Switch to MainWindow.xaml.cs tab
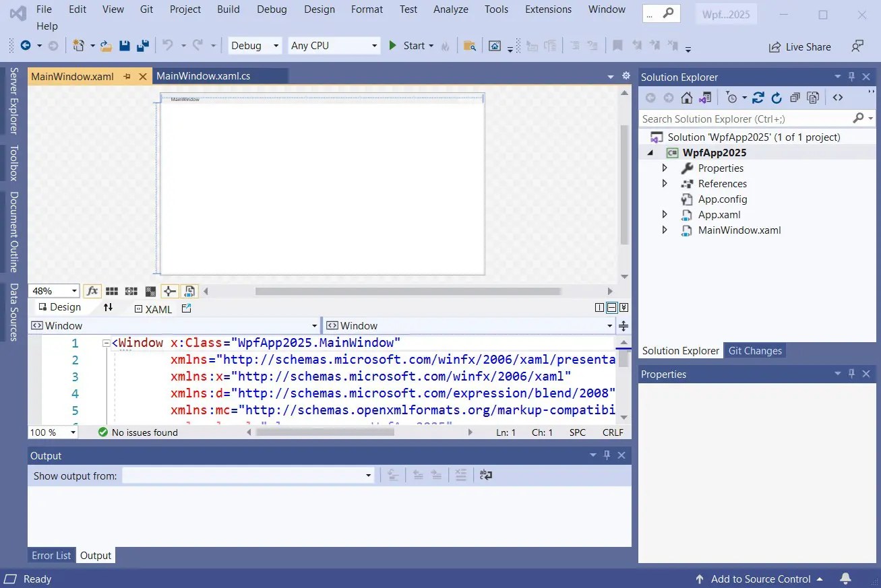 coord(204,76)
